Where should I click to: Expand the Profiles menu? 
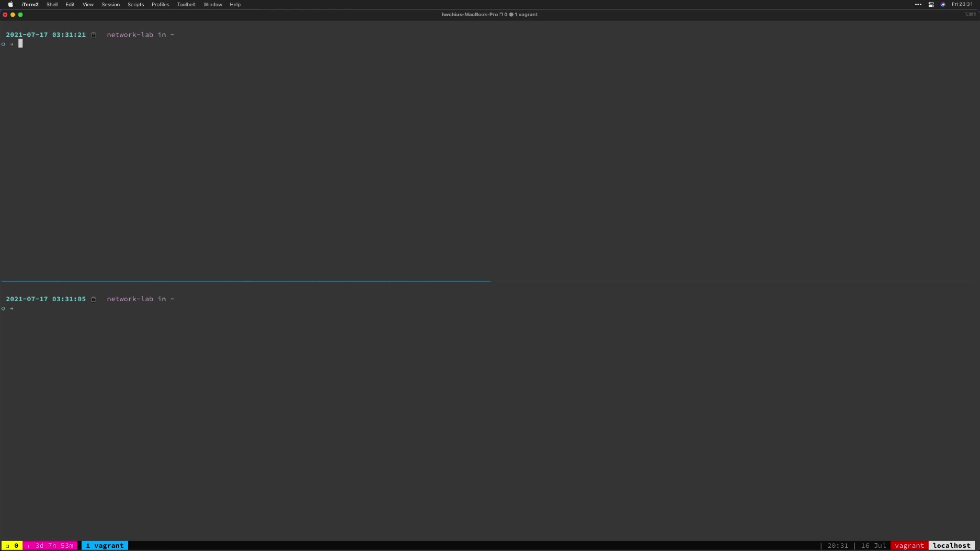(160, 5)
